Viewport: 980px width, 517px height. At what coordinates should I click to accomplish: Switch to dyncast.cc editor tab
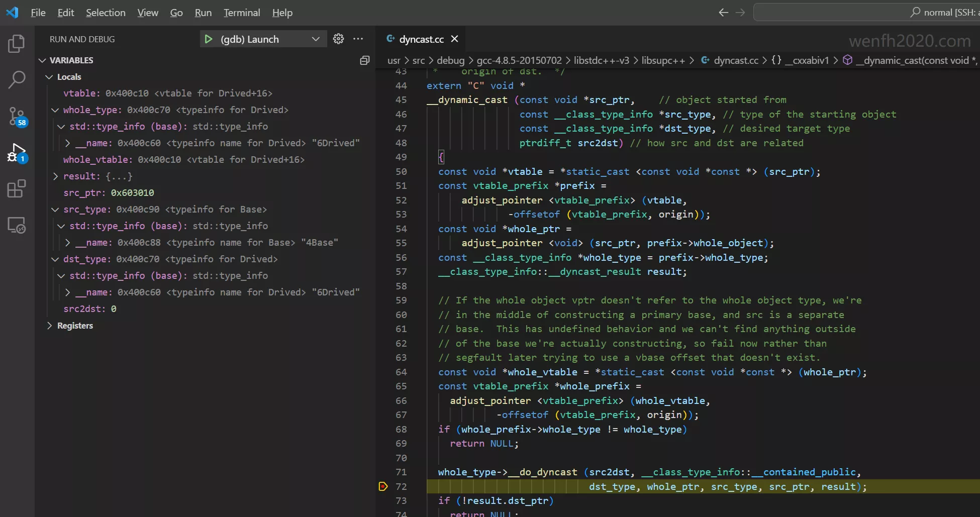421,39
